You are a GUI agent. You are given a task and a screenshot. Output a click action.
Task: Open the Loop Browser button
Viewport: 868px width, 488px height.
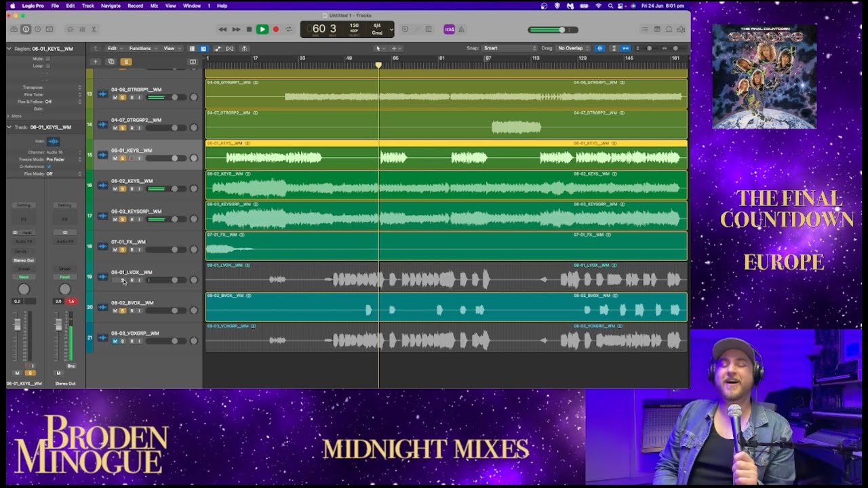669,29
